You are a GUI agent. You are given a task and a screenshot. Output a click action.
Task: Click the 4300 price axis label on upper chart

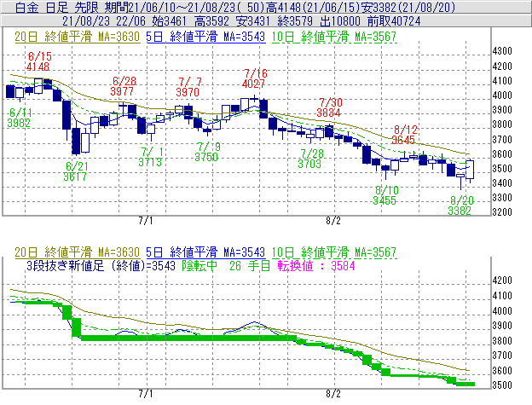click(502, 51)
